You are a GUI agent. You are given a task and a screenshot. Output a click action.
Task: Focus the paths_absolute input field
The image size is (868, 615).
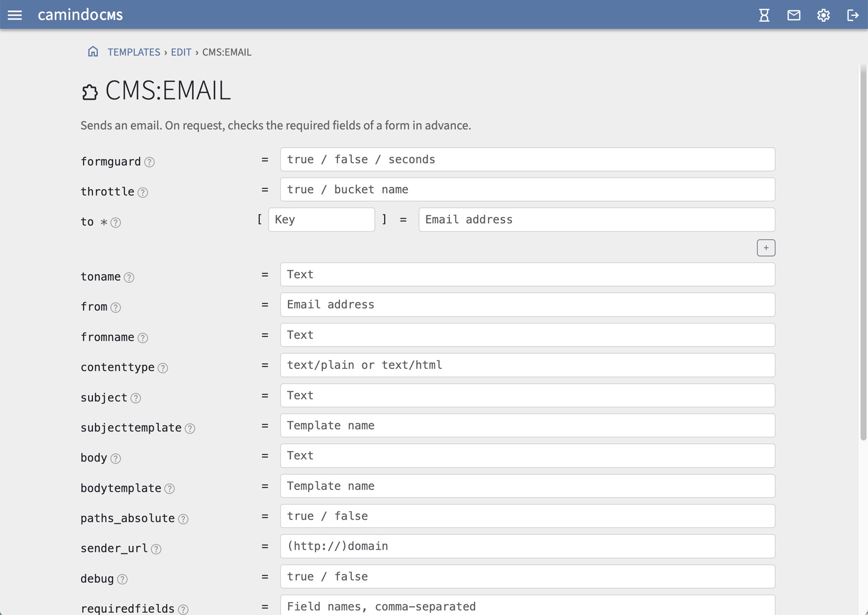click(528, 516)
